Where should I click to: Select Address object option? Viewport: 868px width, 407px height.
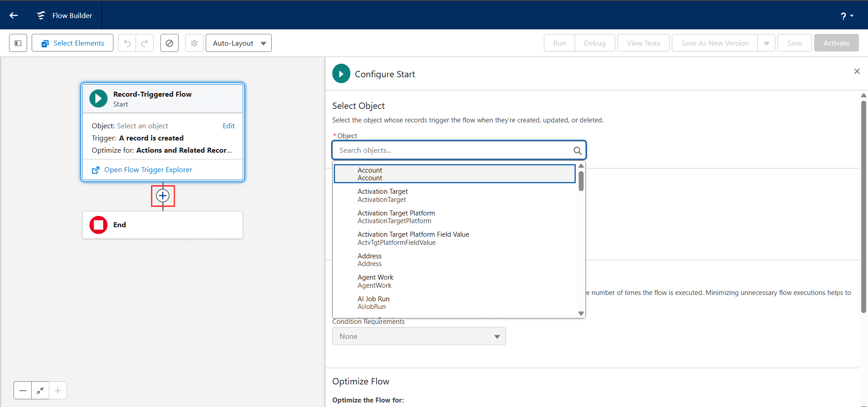455,260
